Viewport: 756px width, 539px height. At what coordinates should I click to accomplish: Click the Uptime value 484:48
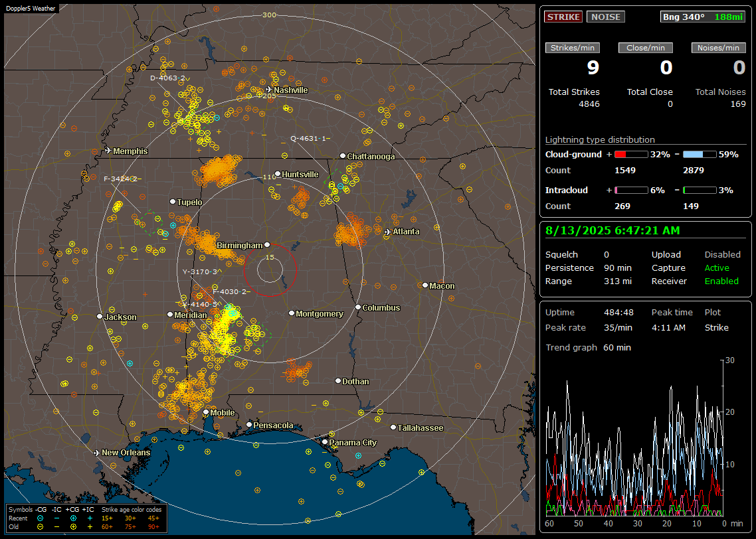pos(618,312)
